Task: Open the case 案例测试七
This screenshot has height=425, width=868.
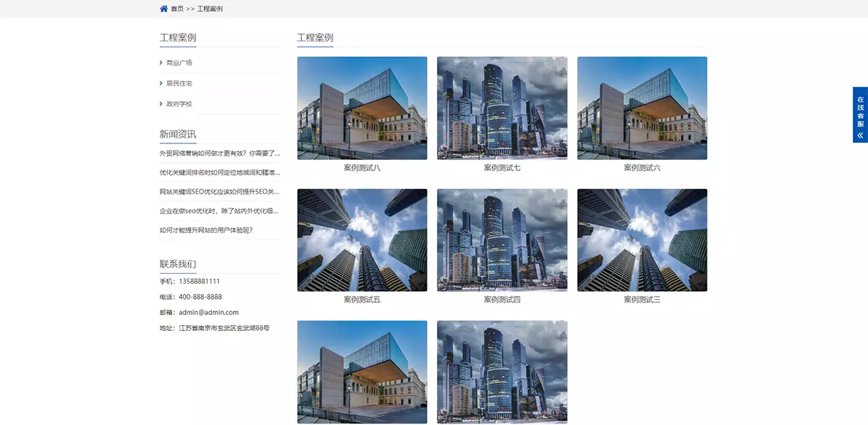Action: pos(502,107)
